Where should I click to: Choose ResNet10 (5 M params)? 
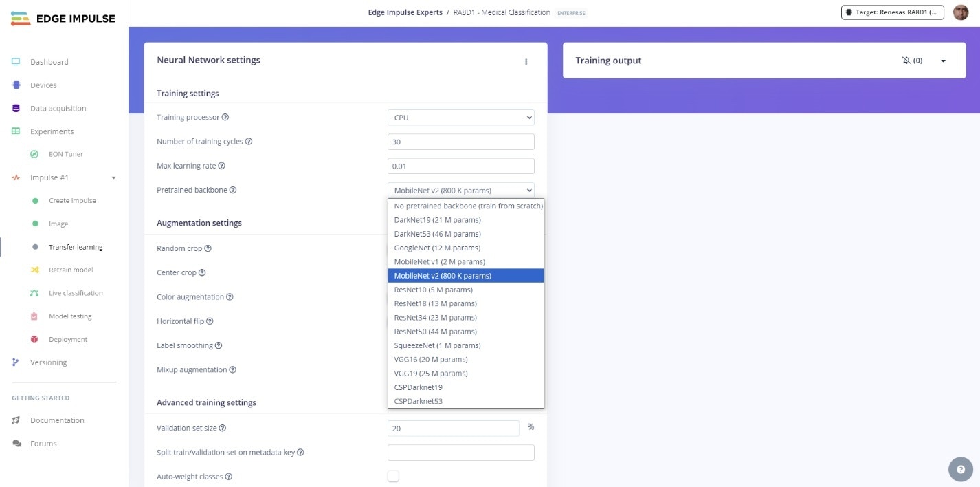466,290
